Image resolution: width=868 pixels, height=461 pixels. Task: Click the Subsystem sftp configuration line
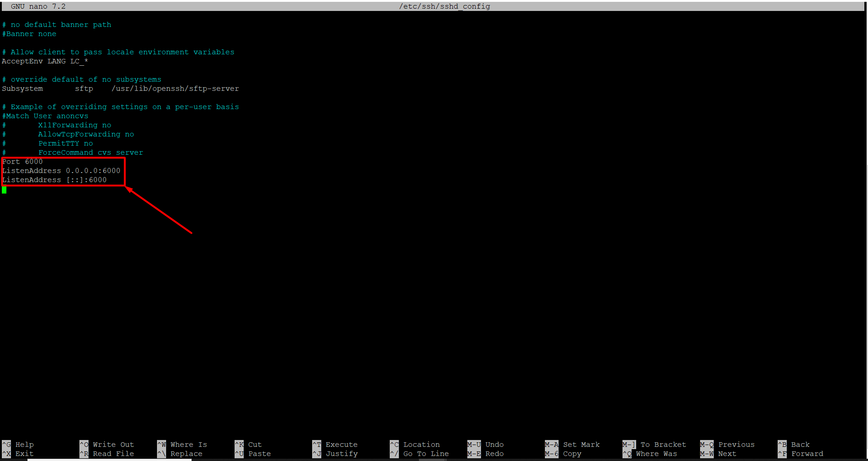pos(120,89)
